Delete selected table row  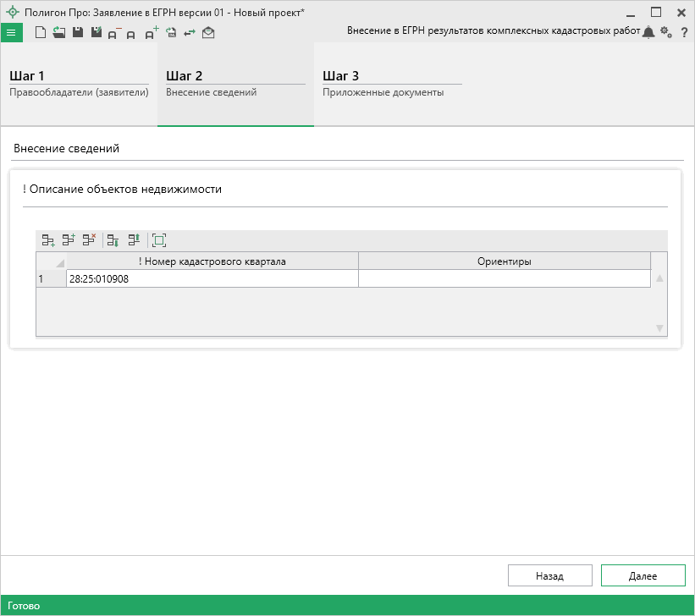(89, 240)
